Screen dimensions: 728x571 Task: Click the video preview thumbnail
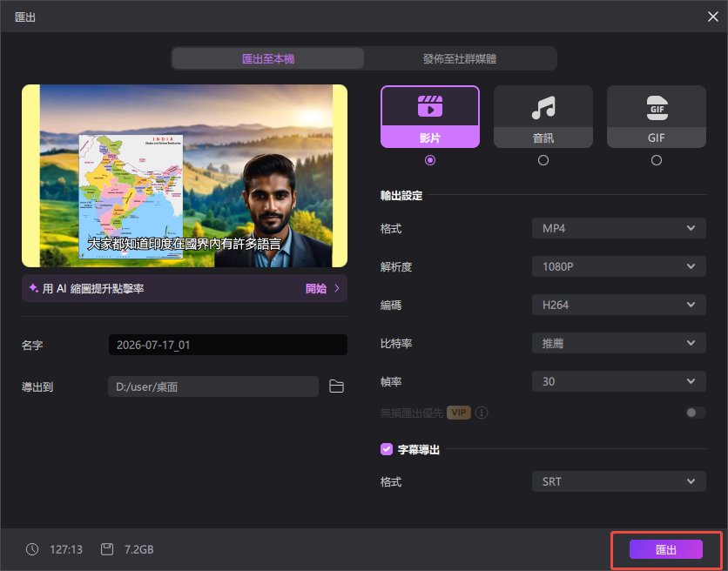coord(185,176)
